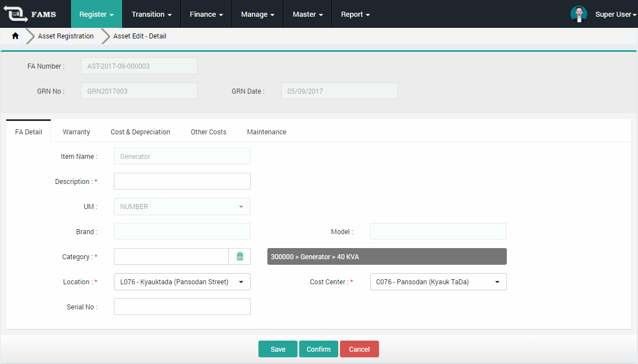
Task: Click the Save button
Action: pos(277,348)
